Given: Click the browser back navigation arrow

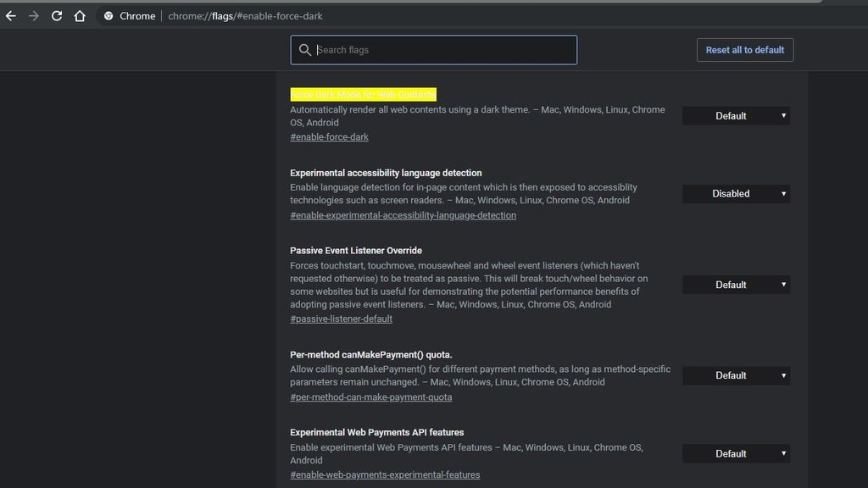Looking at the screenshot, I should click(x=10, y=15).
